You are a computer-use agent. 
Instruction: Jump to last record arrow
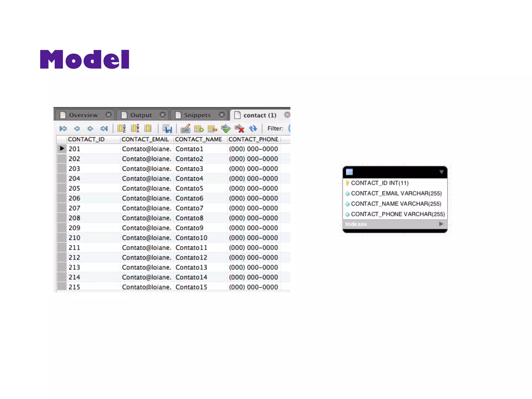coord(104,129)
